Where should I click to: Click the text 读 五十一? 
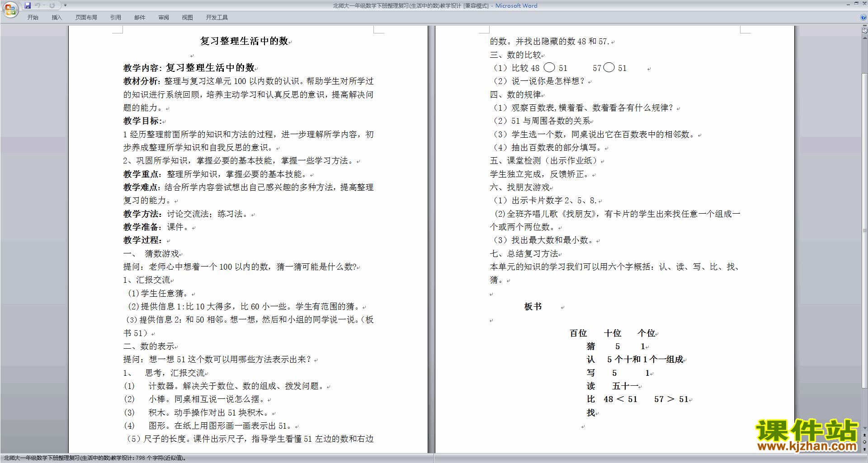click(x=612, y=386)
